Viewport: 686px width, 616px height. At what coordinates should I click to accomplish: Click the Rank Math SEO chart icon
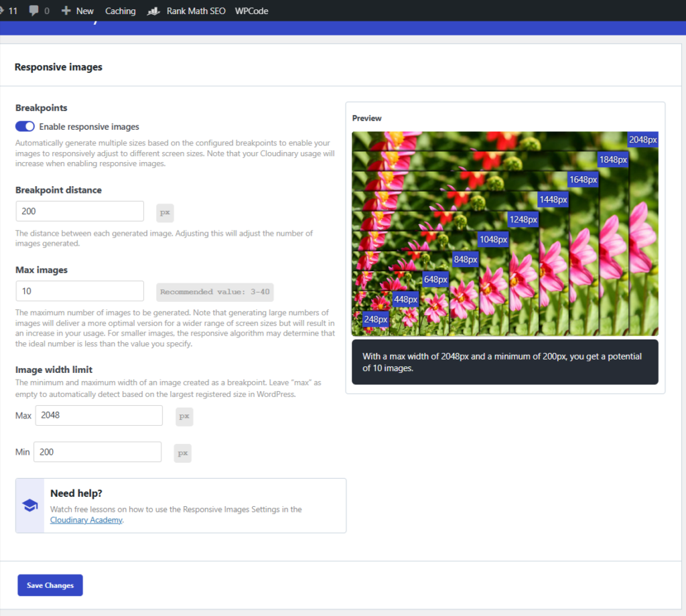click(x=153, y=11)
